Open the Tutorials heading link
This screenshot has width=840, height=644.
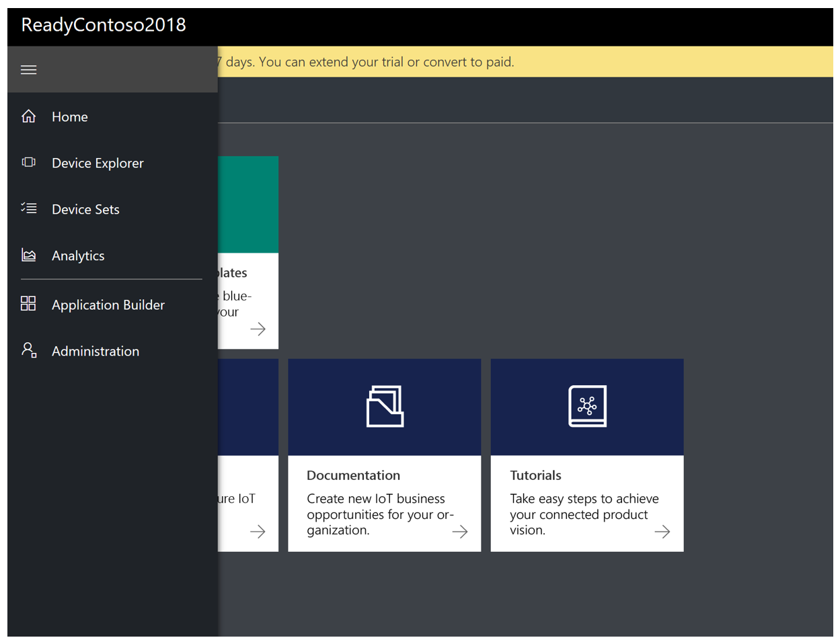535,475
